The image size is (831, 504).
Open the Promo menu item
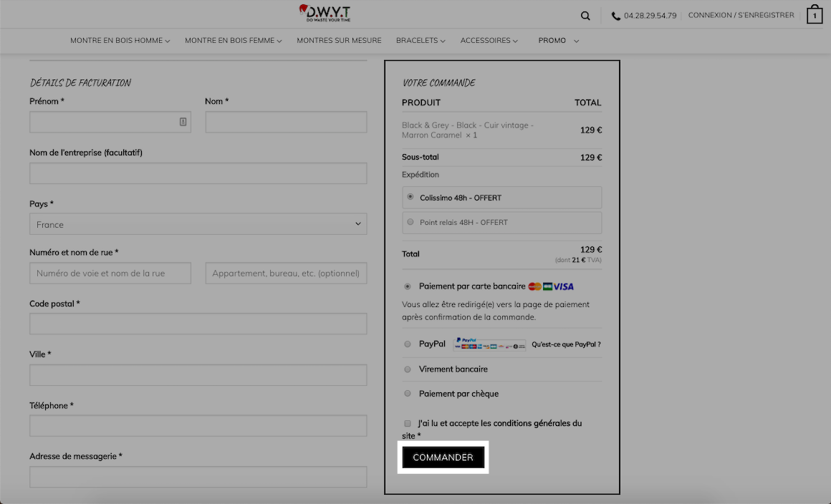click(559, 40)
